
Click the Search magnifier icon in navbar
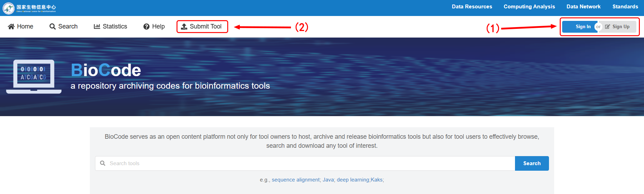click(x=52, y=26)
